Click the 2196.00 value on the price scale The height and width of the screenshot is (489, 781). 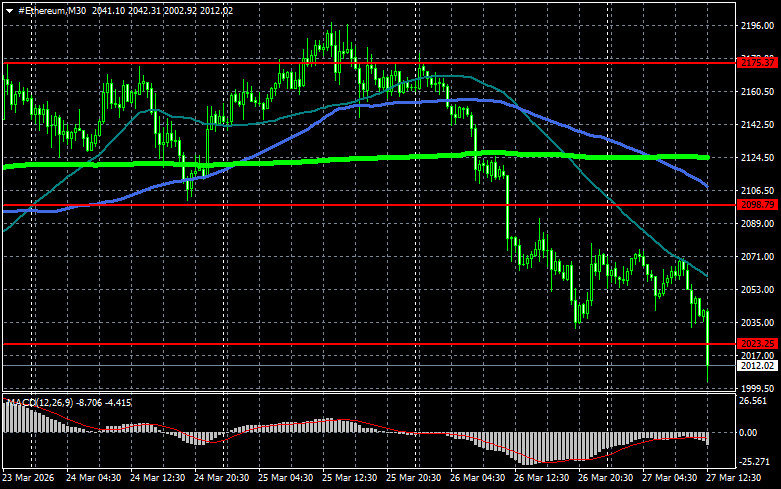[756, 26]
